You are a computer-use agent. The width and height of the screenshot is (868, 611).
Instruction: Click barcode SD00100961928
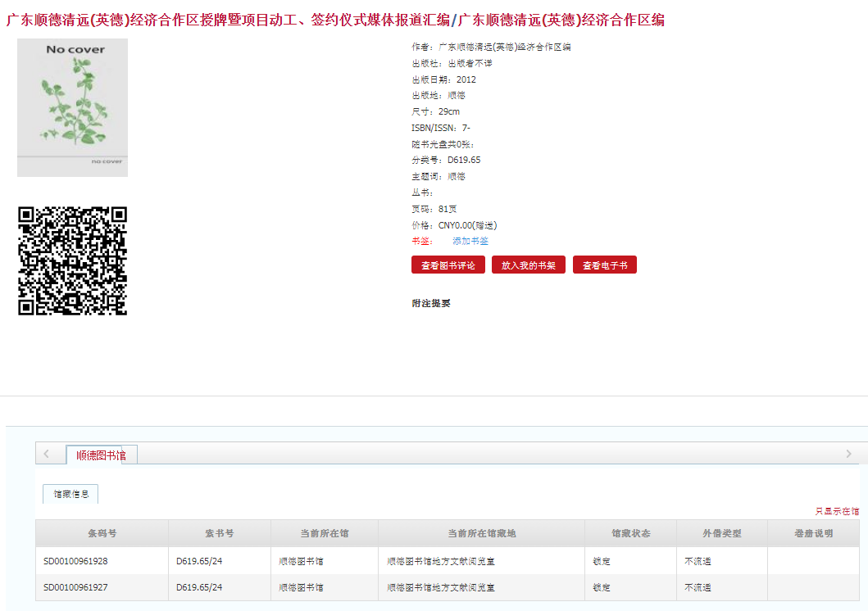coord(75,561)
